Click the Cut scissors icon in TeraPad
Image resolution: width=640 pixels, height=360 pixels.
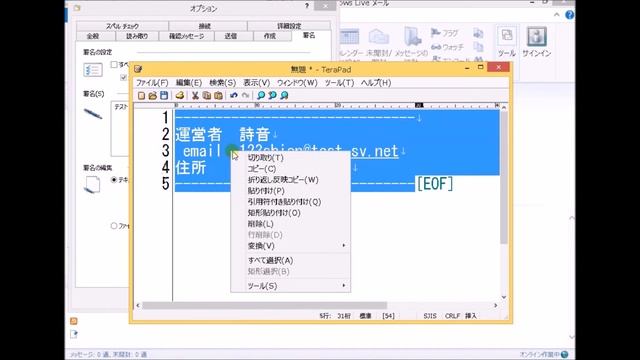195,96
